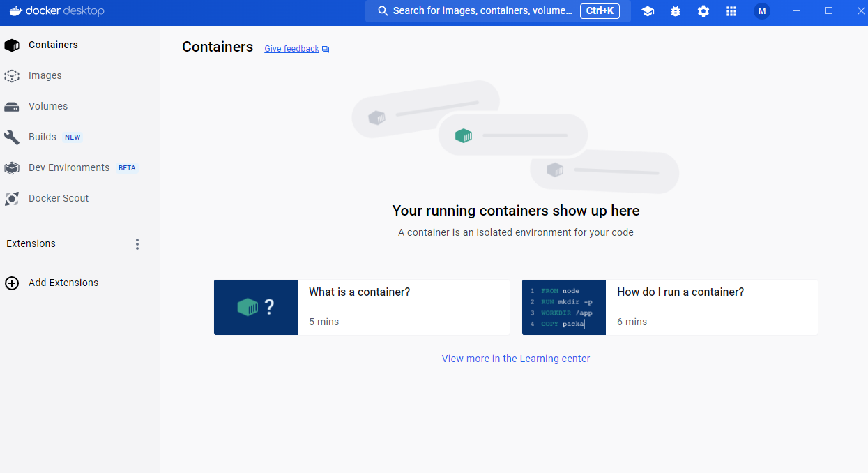
Task: Click the Give feedback link
Action: click(291, 49)
